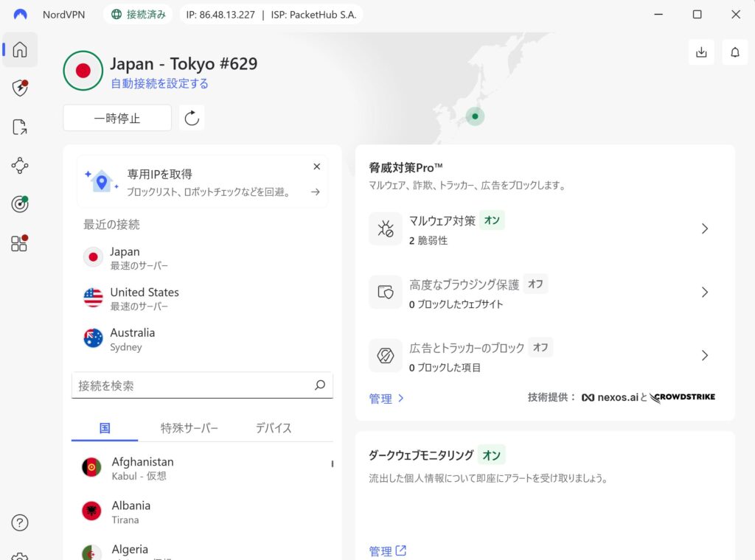
Task: Click the 一時停止 button
Action: click(116, 117)
